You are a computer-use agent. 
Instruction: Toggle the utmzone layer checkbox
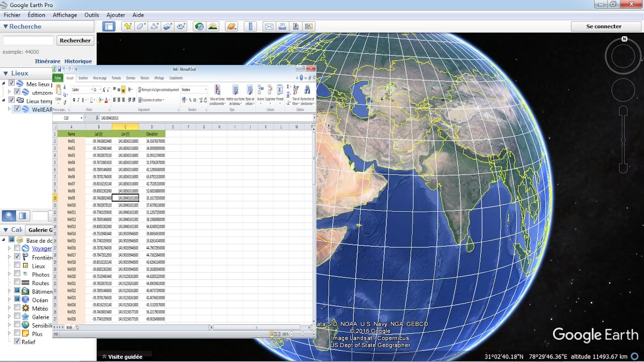click(17, 92)
